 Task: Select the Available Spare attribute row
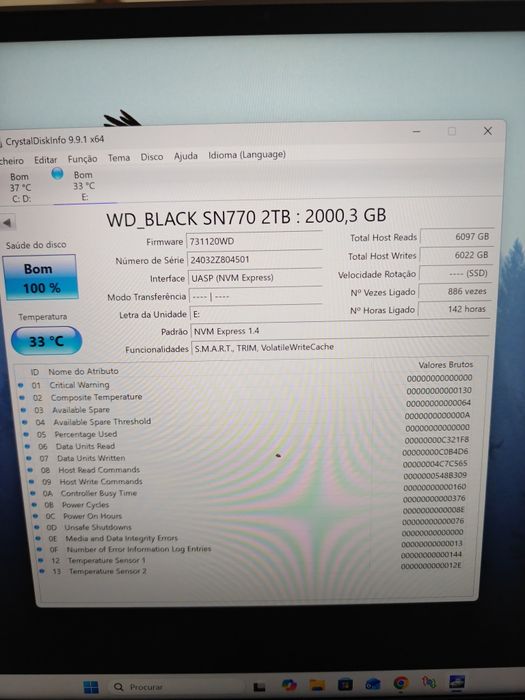tap(246, 407)
